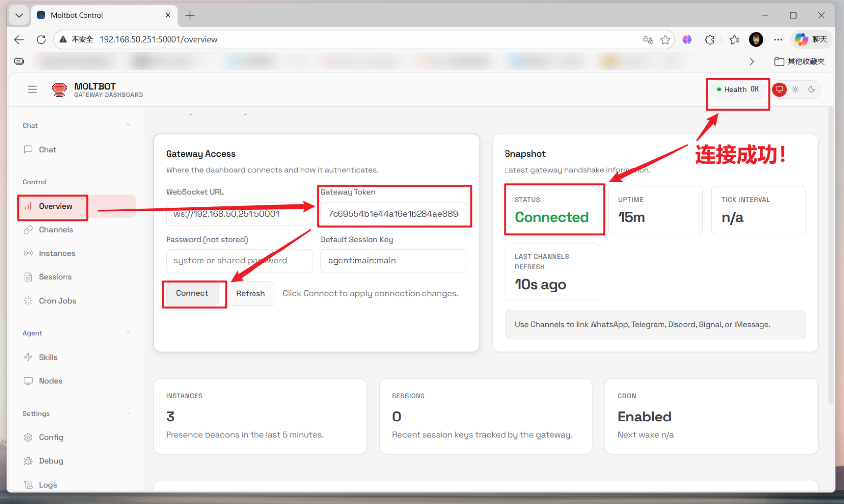844x504 pixels.
Task: Expand the bookmarks bar overflow chevron
Action: click(752, 61)
